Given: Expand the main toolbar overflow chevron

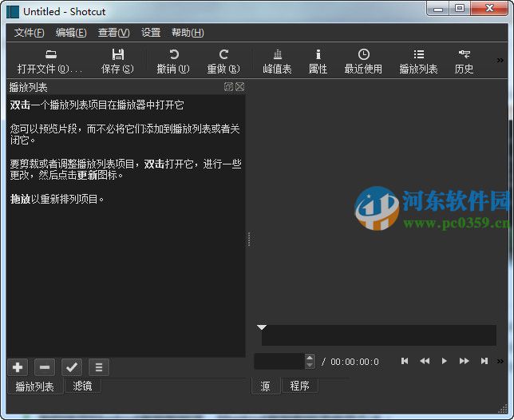Looking at the screenshot, I should 500,61.
